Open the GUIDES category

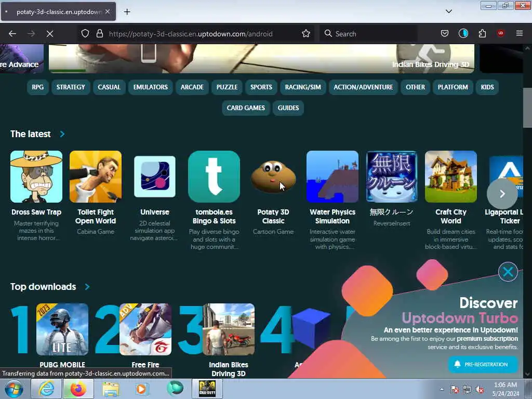pos(288,108)
